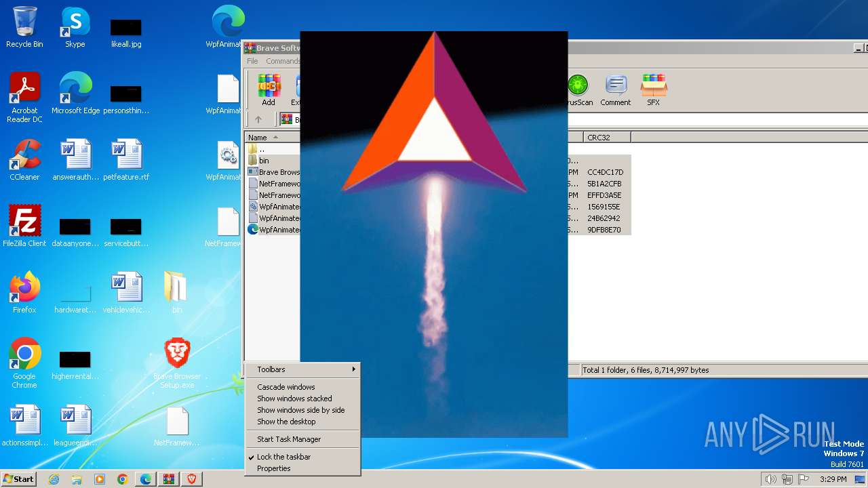The height and width of the screenshot is (488, 868).
Task: Open the Commands menu in WinRAR
Action: 283,61
